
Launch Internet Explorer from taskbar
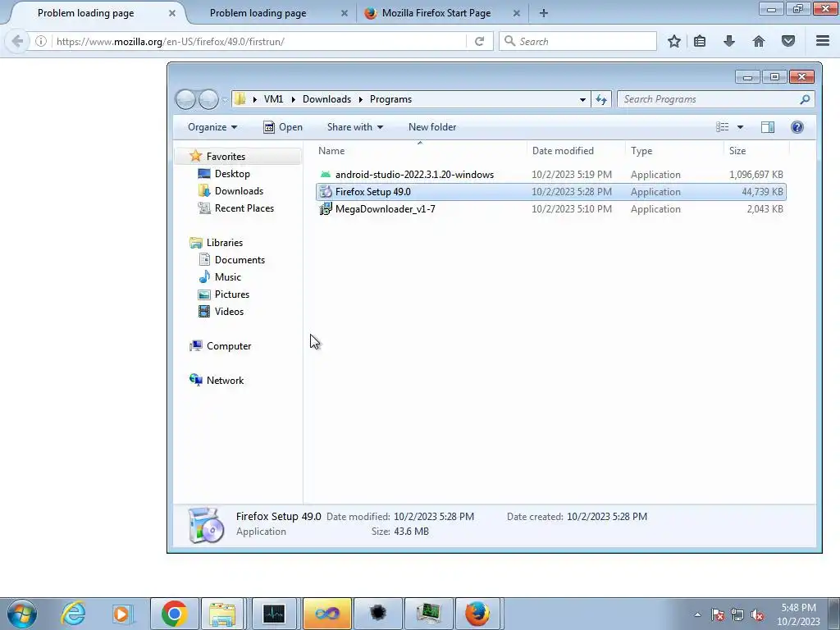(73, 614)
